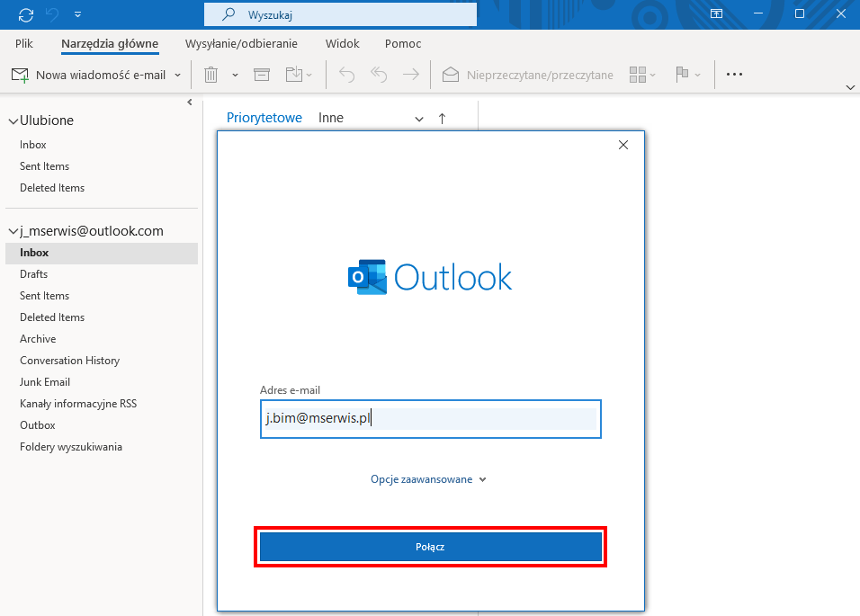The height and width of the screenshot is (616, 860).
Task: Click the Archive icon in toolbar
Action: 262,75
